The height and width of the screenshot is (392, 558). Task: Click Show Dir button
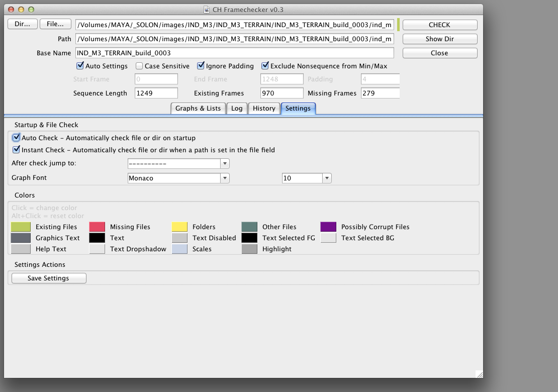point(440,39)
